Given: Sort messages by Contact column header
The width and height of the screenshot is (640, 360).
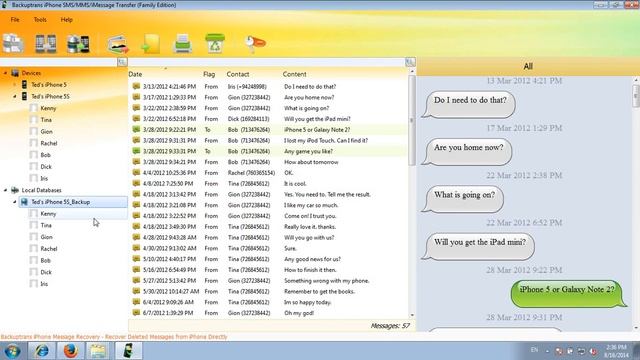Looking at the screenshot, I should (238, 74).
